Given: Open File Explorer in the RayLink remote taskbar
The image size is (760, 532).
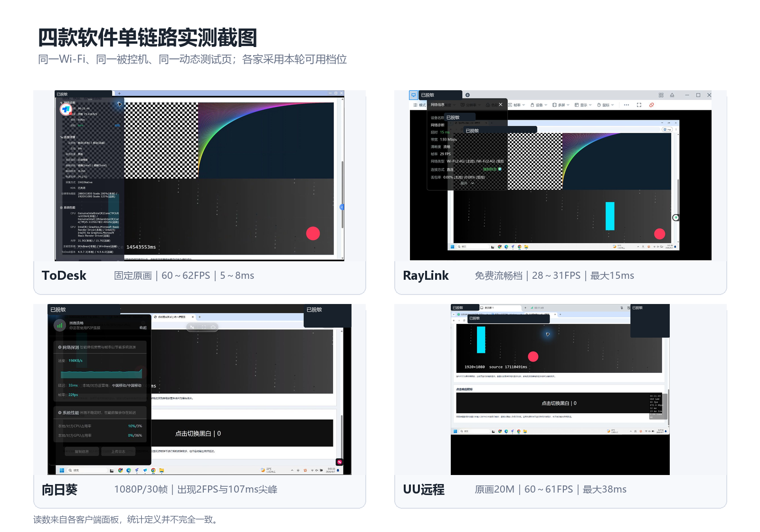Looking at the screenshot, I should (x=526, y=247).
